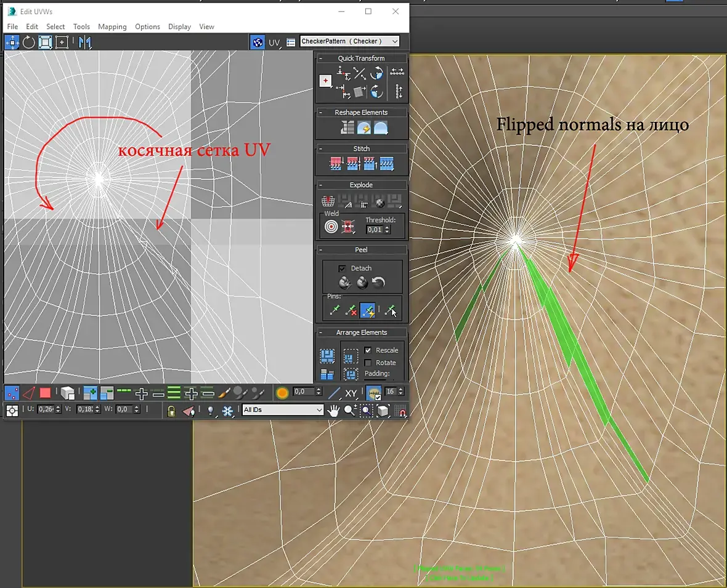Image resolution: width=727 pixels, height=588 pixels.
Task: Click the Arrange Elements rollout header
Action: [x=361, y=332]
